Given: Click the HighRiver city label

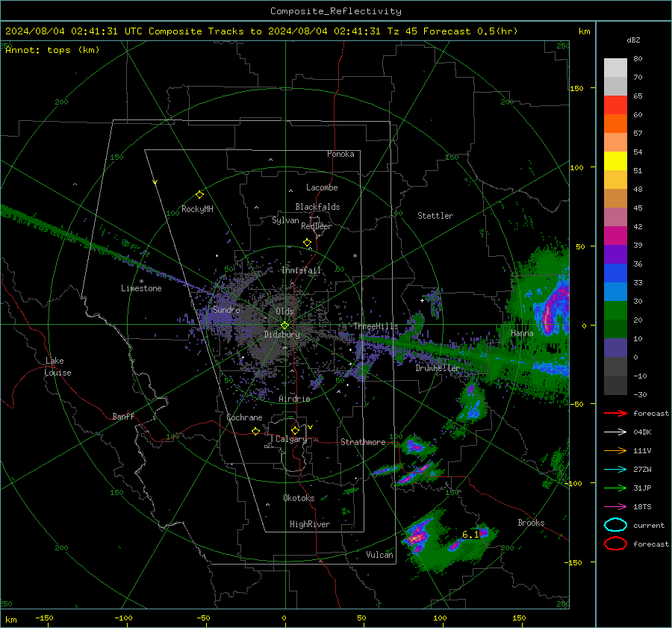Looking at the screenshot, I should [310, 524].
